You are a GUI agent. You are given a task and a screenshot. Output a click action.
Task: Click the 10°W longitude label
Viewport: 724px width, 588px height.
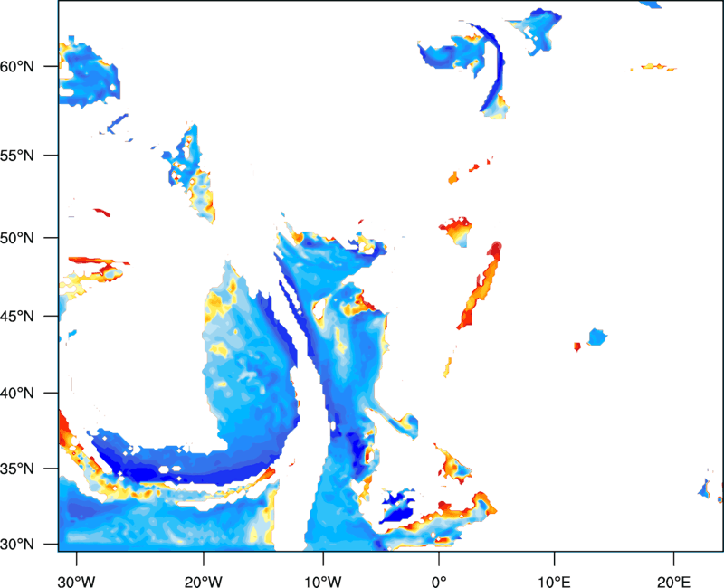coord(323,582)
